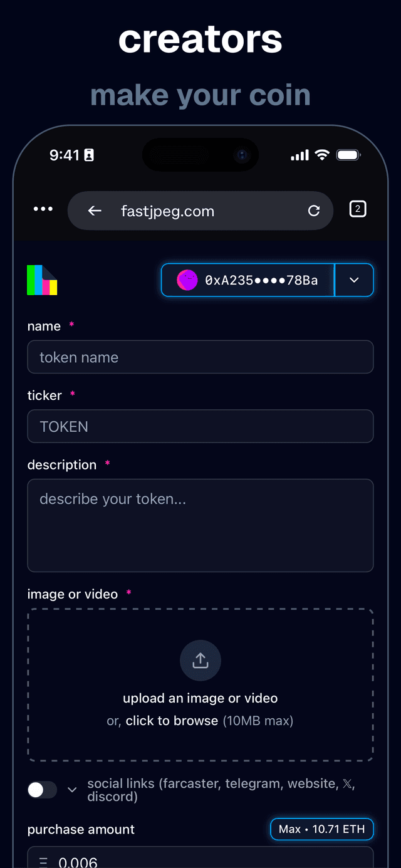Click the cellular signal icon in the status bar
Viewport: 401px width, 868px height.
(x=299, y=155)
